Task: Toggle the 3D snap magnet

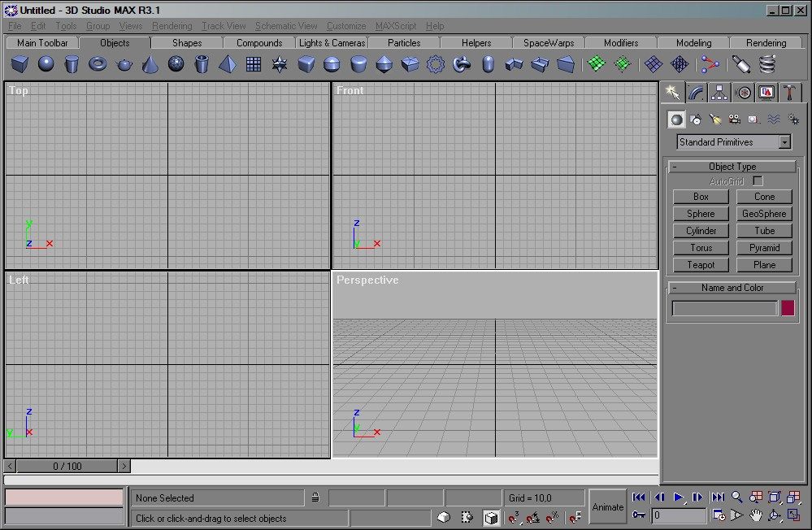Action: 514,517
